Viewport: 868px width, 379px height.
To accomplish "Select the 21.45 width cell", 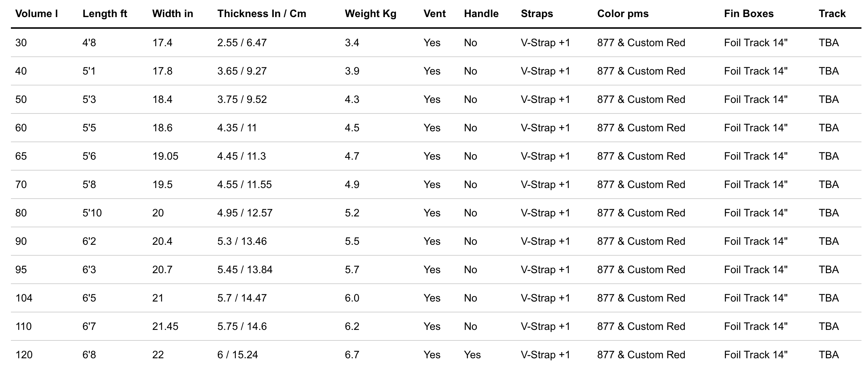I will coord(165,326).
